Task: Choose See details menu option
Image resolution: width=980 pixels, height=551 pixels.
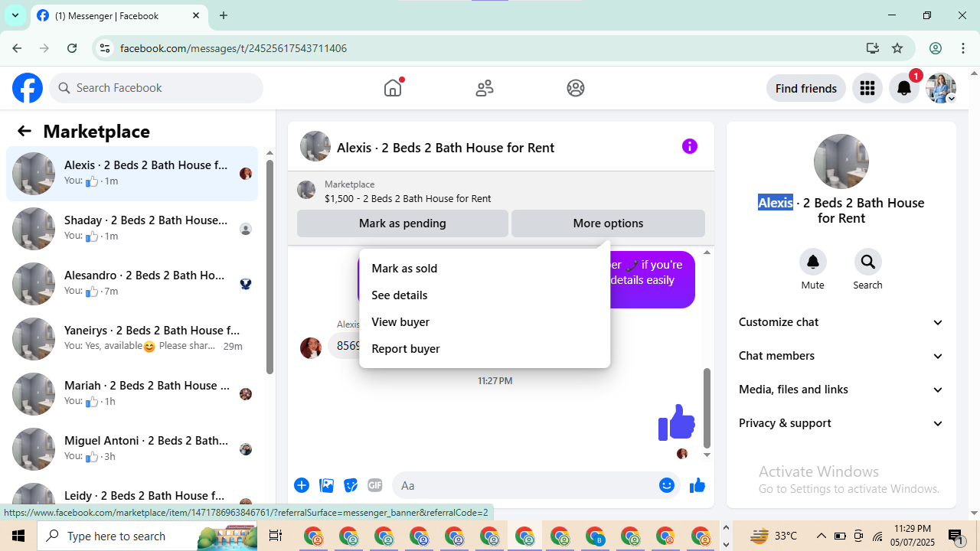Action: [485, 295]
